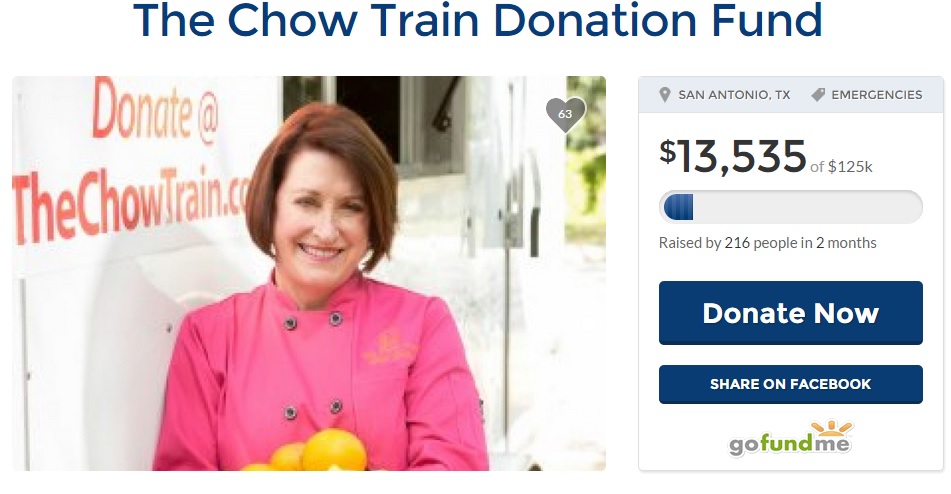The height and width of the screenshot is (494, 951).
Task: Click the gofundme logo
Action: click(x=790, y=439)
